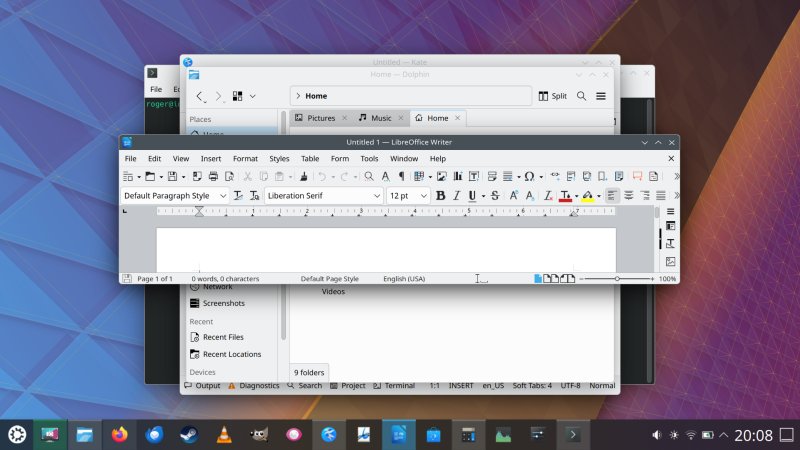Screen dimensions: 800x450
Task: Toggle Italic formatting
Action: click(x=457, y=196)
